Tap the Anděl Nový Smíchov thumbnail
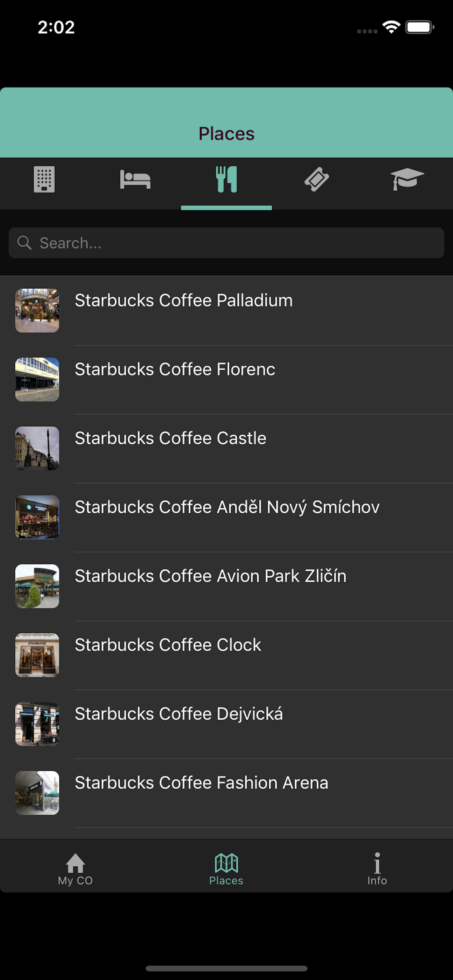This screenshot has width=453, height=980. click(37, 517)
